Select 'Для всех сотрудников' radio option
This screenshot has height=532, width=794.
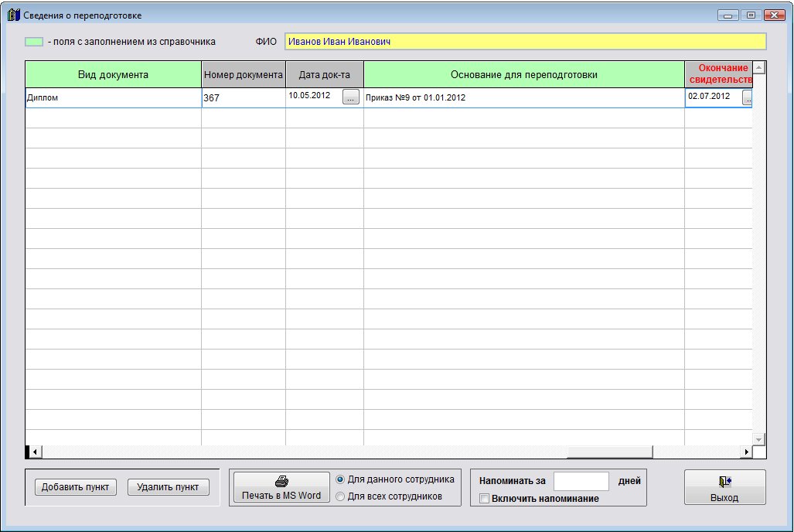point(341,496)
